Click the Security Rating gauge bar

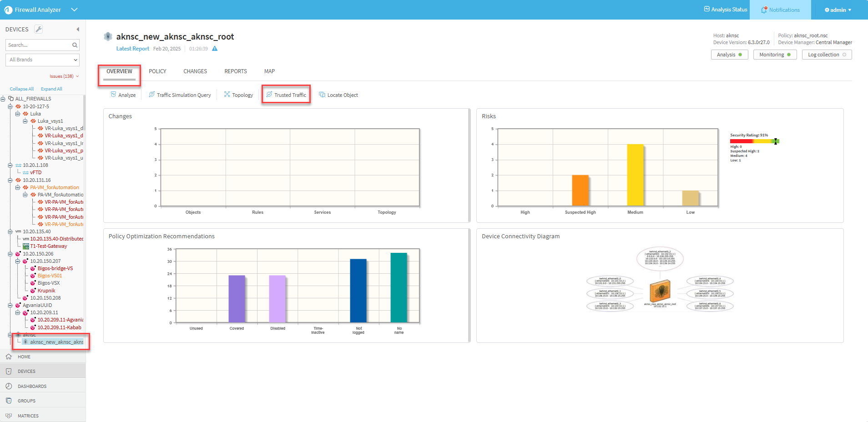(754, 141)
